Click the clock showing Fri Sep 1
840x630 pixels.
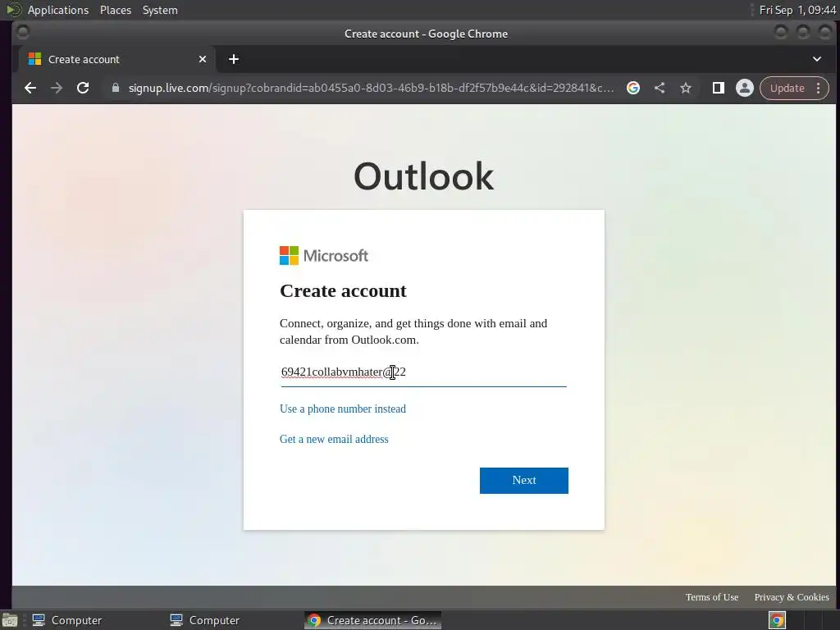797,10
